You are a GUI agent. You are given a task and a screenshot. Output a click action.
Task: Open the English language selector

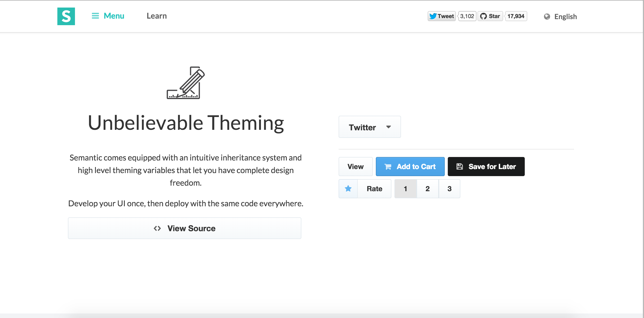pyautogui.click(x=560, y=17)
